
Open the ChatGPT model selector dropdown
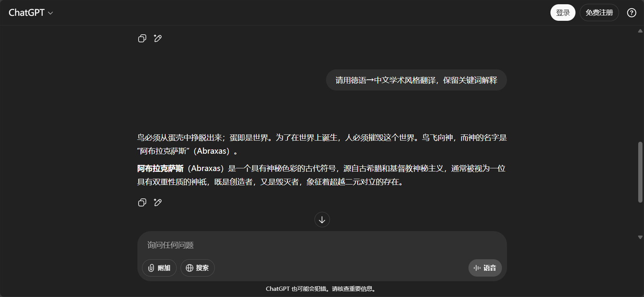[x=31, y=13]
